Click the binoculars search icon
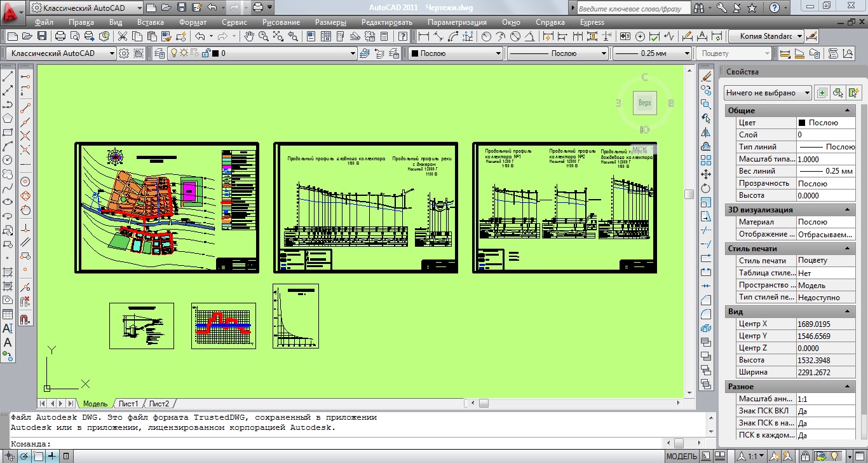 click(699, 8)
